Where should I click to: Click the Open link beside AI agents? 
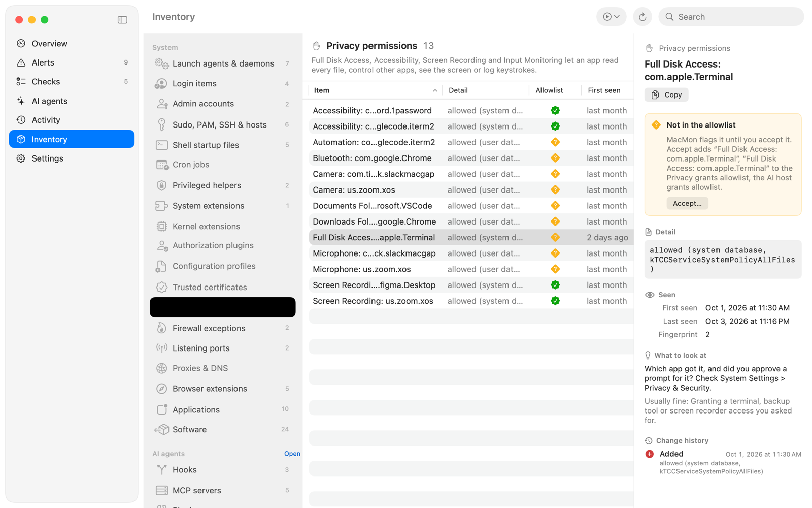(x=292, y=454)
